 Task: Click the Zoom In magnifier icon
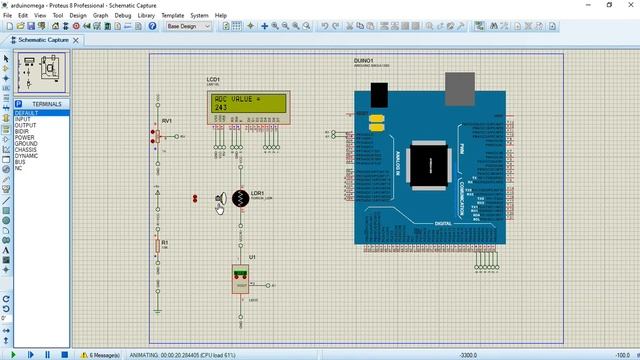point(276,26)
